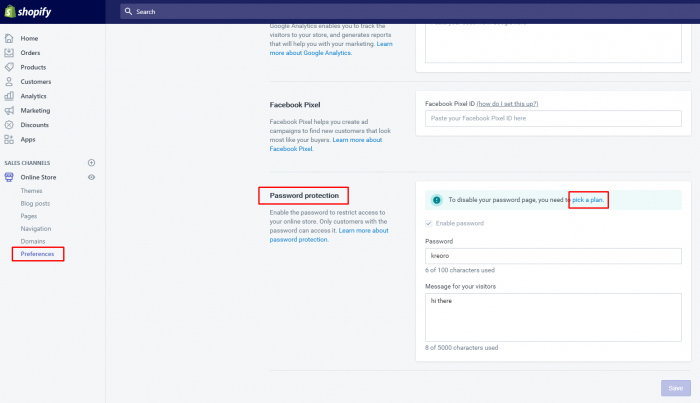Viewport: 700px width, 403px height.
Task: Click the Customers person icon
Action: (9, 82)
